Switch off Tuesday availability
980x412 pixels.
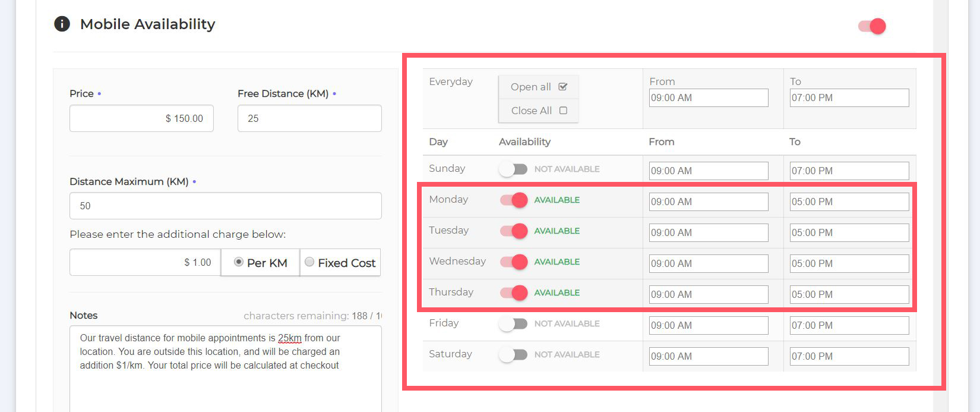click(513, 231)
